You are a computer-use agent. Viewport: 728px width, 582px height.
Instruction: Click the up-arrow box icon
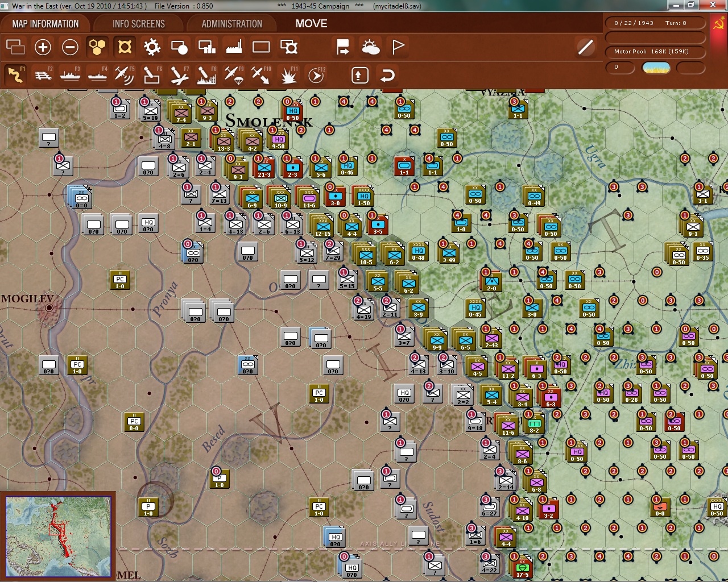pos(360,75)
